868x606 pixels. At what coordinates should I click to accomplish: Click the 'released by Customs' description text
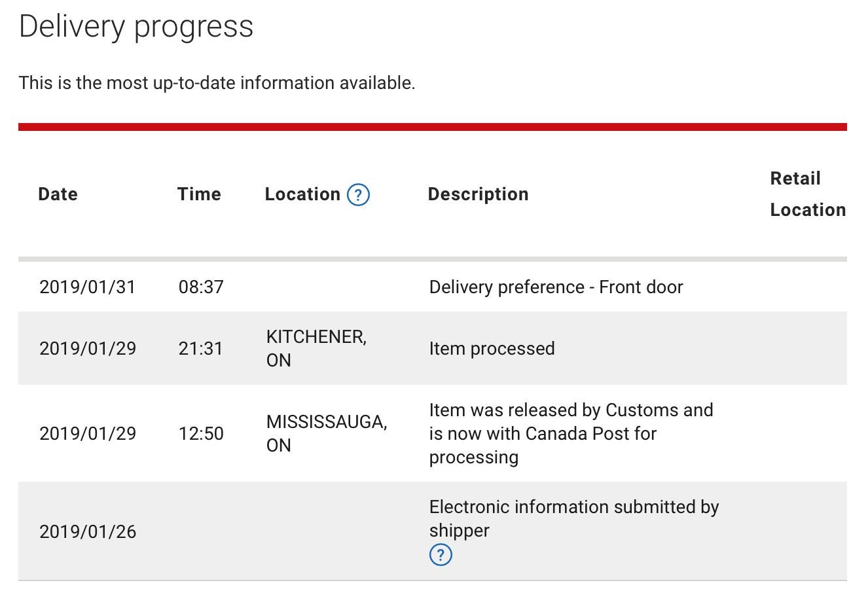[571, 433]
